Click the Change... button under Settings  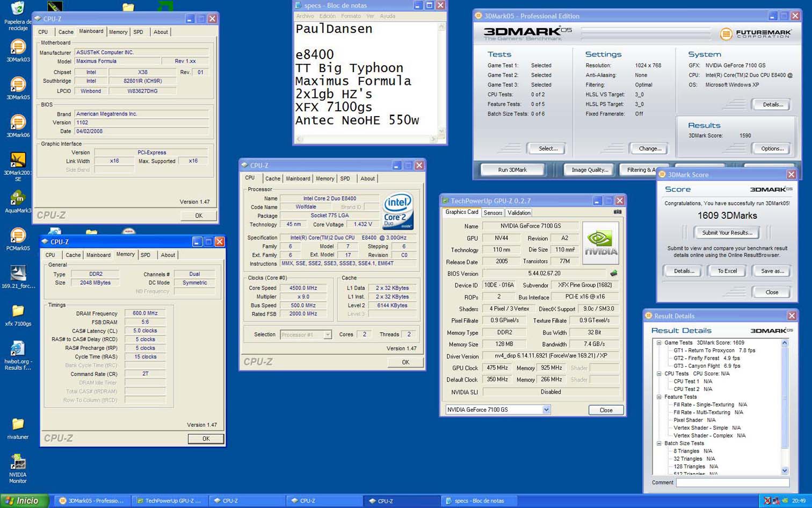click(x=650, y=149)
